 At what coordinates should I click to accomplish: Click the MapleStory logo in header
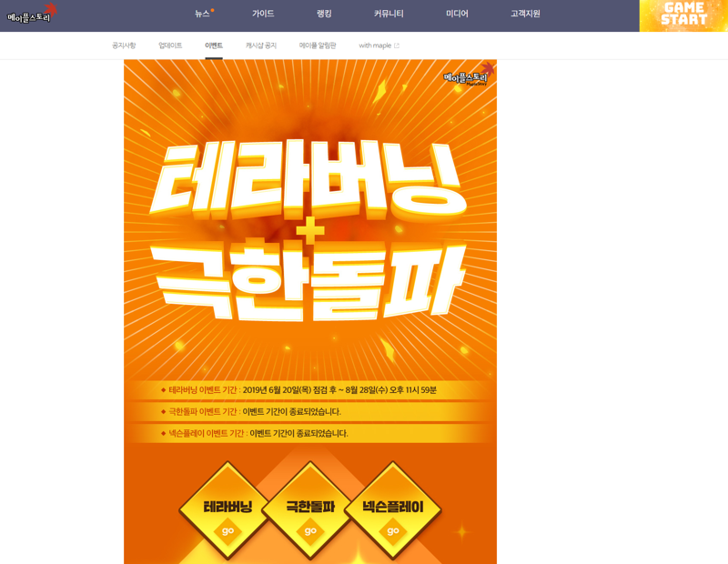coord(32,14)
